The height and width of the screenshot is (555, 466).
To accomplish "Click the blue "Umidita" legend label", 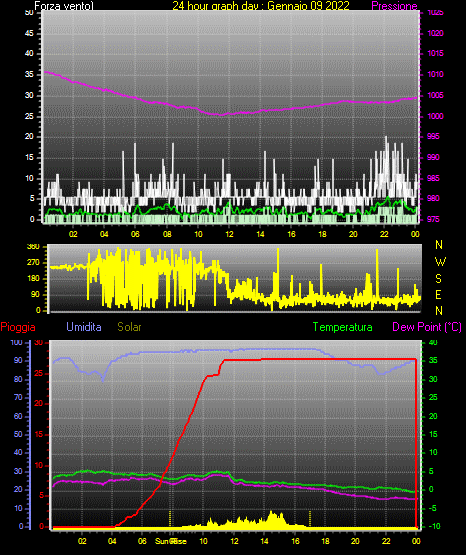I will pyautogui.click(x=84, y=327).
